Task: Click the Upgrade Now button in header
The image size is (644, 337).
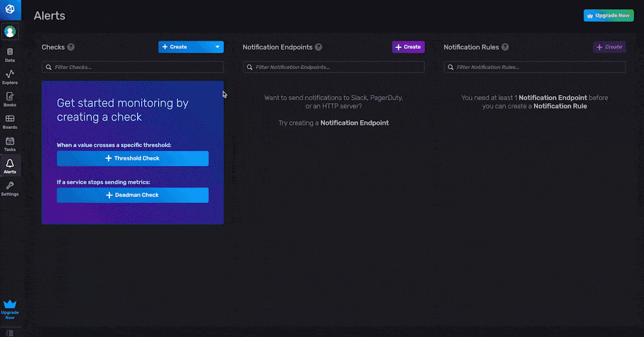Action: tap(608, 15)
